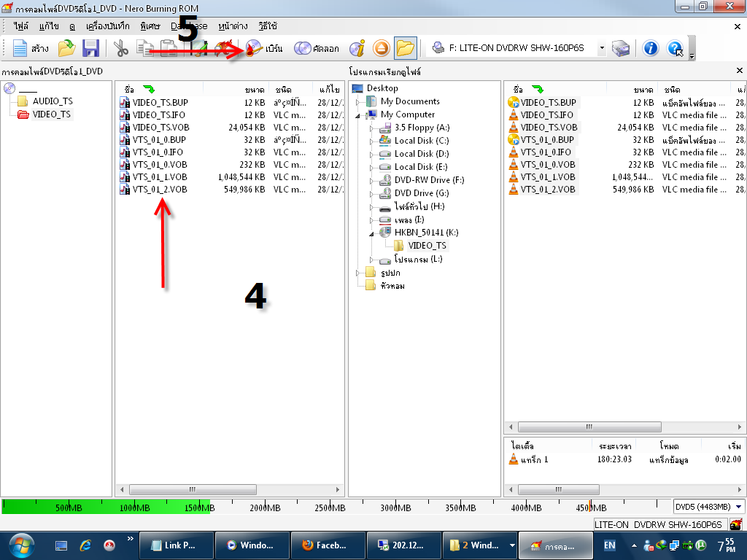
Task: Expand the My Documents tree node
Action: pyautogui.click(x=357, y=102)
